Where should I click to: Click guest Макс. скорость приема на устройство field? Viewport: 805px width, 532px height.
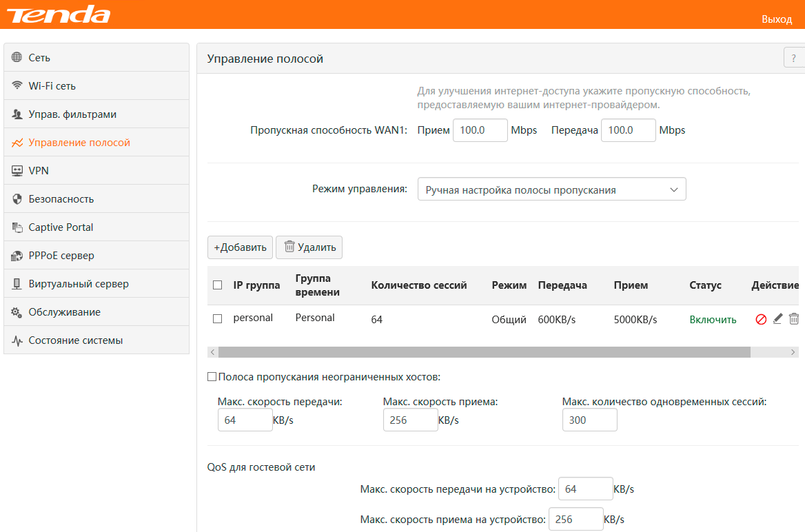[x=575, y=519]
